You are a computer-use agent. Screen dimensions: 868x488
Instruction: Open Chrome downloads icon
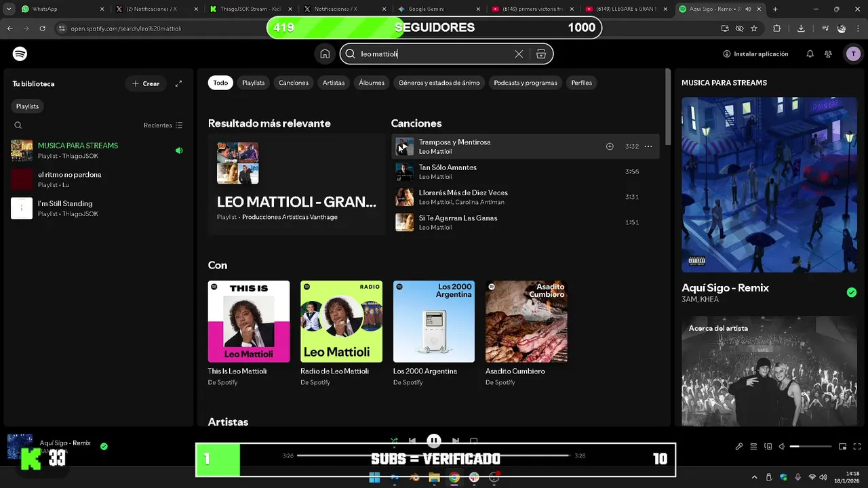(x=801, y=28)
